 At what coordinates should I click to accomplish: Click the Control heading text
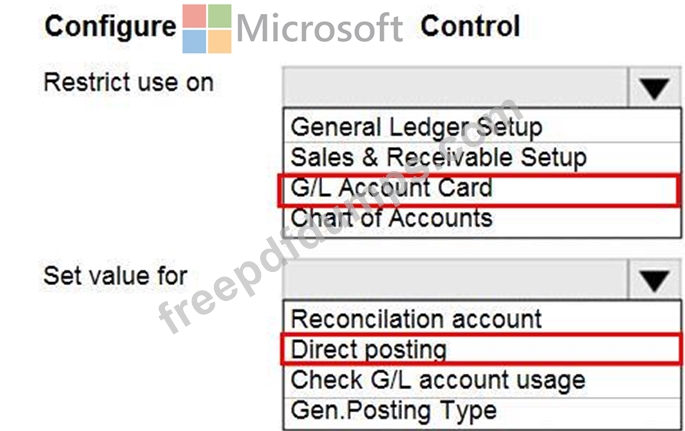click(470, 26)
